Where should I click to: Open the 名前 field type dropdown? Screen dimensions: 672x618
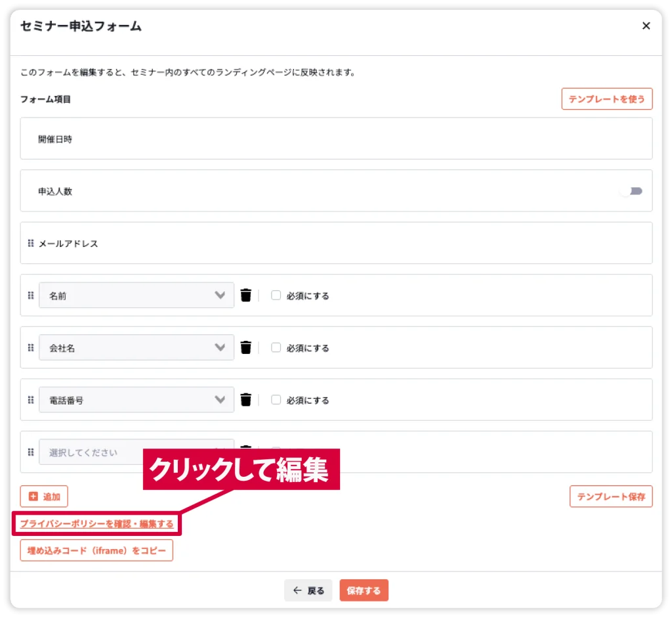point(136,296)
